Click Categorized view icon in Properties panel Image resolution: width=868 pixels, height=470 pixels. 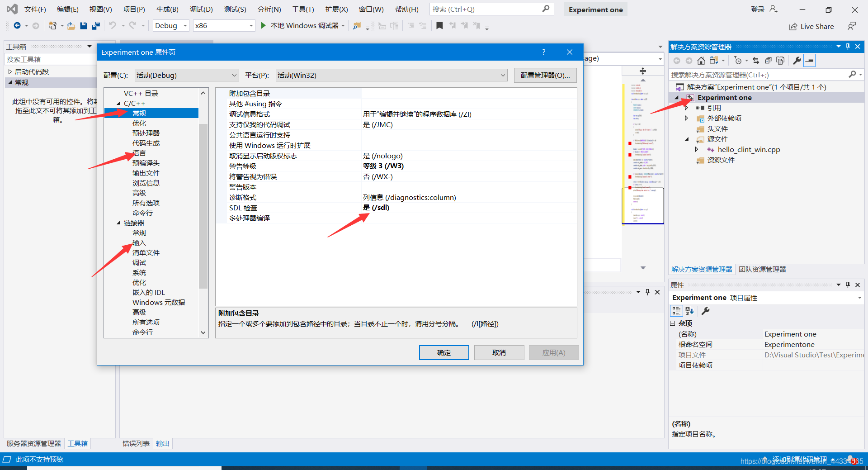676,311
